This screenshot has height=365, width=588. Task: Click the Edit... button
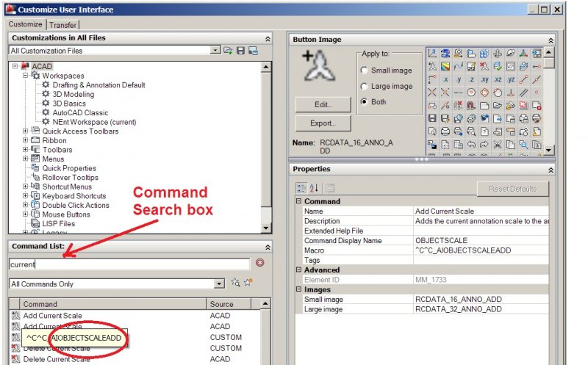(323, 104)
